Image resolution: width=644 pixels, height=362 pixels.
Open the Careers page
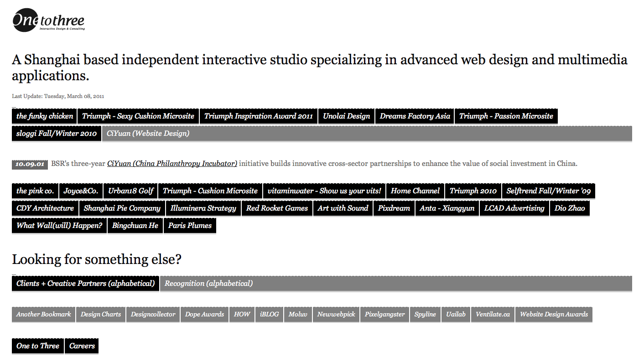point(82,346)
